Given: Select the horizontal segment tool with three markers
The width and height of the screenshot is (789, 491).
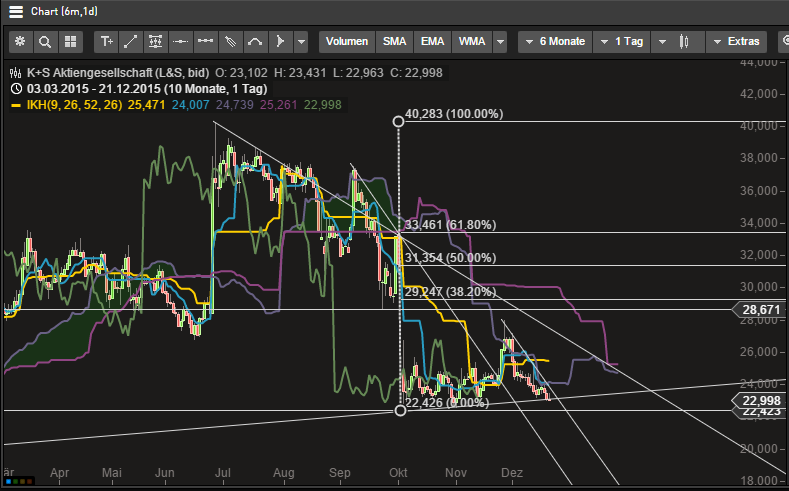Looking at the screenshot, I should pyautogui.click(x=205, y=42).
